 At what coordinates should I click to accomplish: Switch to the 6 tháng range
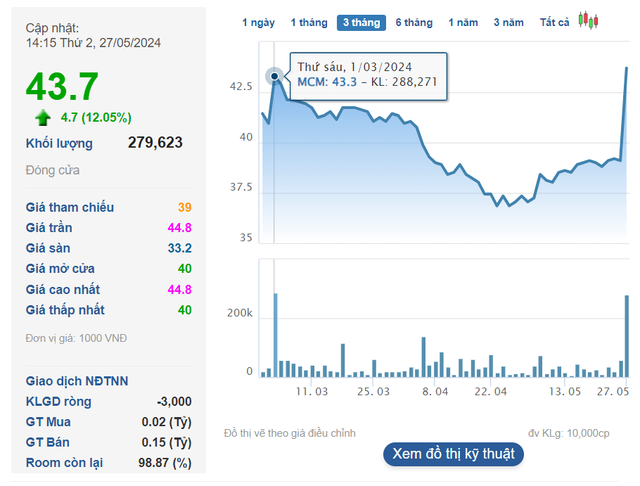(414, 22)
